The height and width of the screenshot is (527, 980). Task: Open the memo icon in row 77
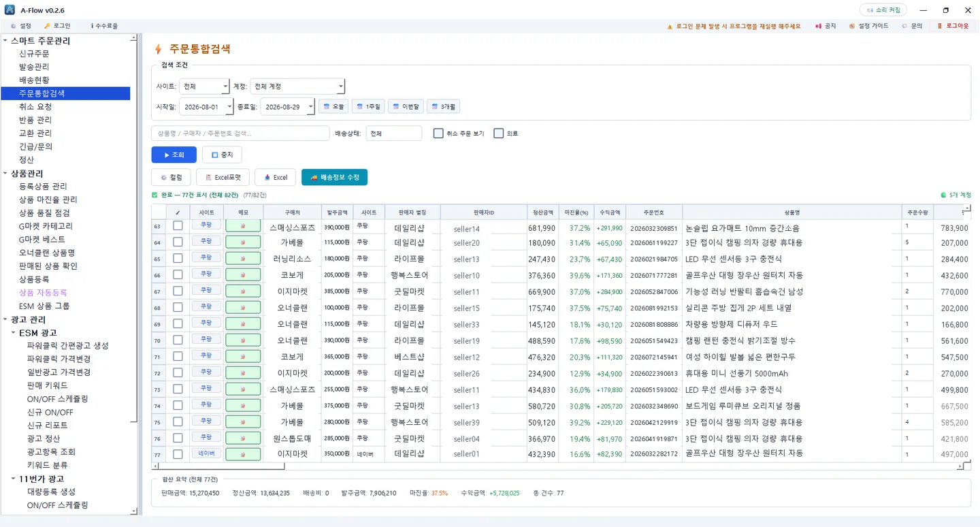pos(243,454)
